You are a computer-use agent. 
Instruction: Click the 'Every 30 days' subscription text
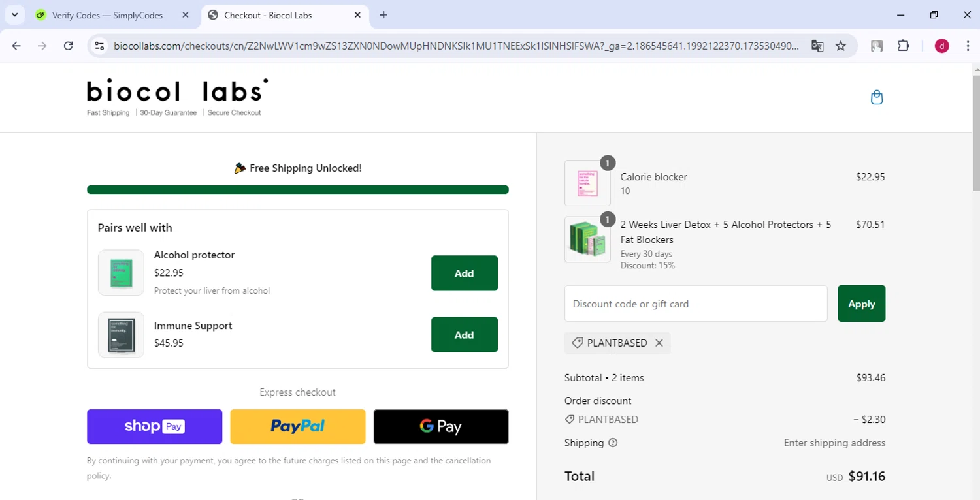(646, 254)
